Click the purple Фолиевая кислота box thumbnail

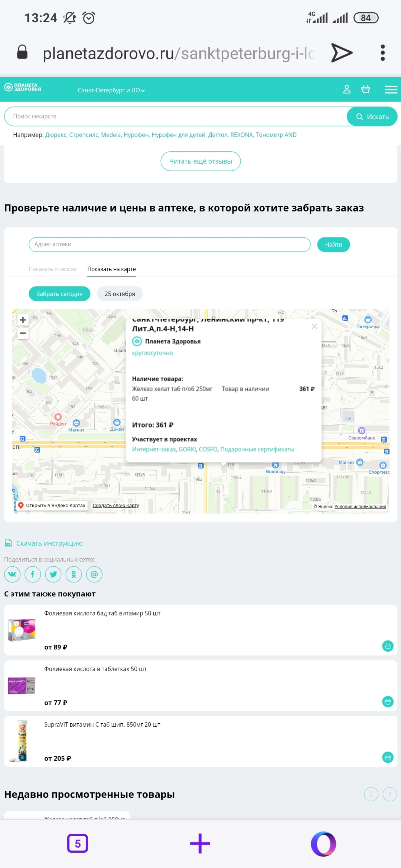click(x=22, y=685)
